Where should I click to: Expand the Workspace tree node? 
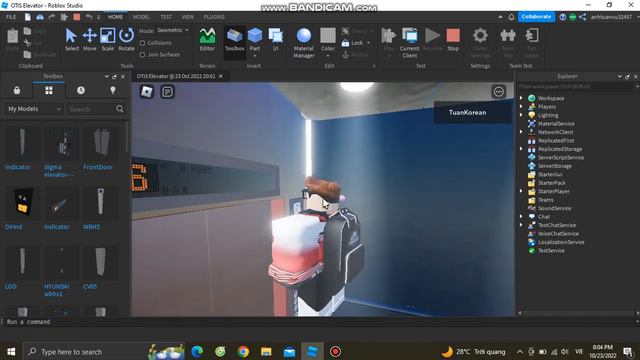521,98
